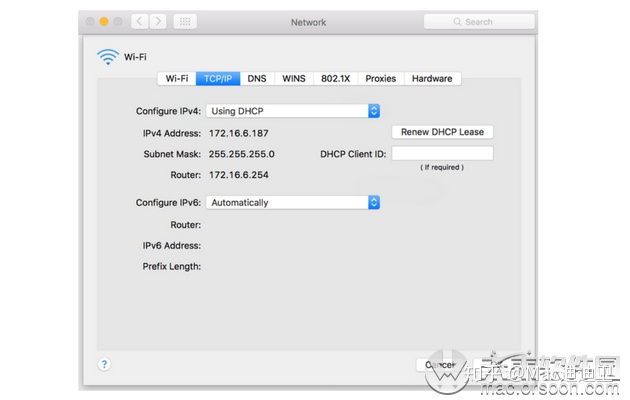Go back with the left arrow button
The width and height of the screenshot is (630, 400).
click(x=139, y=21)
